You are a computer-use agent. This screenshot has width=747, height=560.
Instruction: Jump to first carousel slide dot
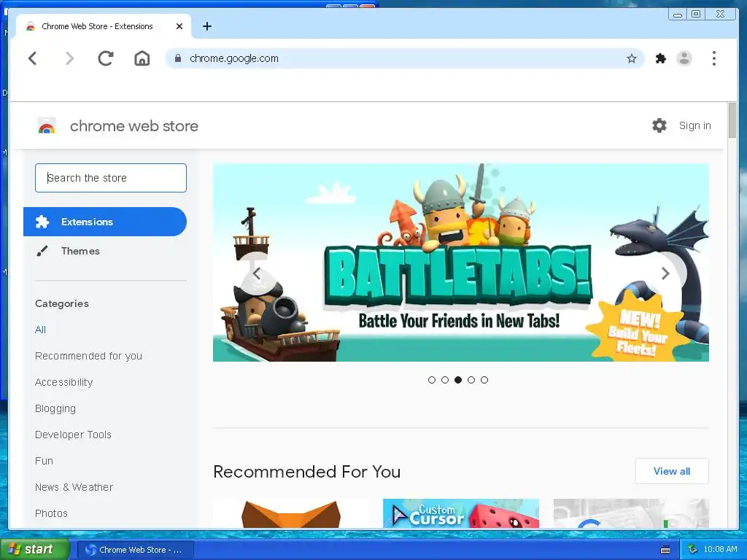click(432, 380)
